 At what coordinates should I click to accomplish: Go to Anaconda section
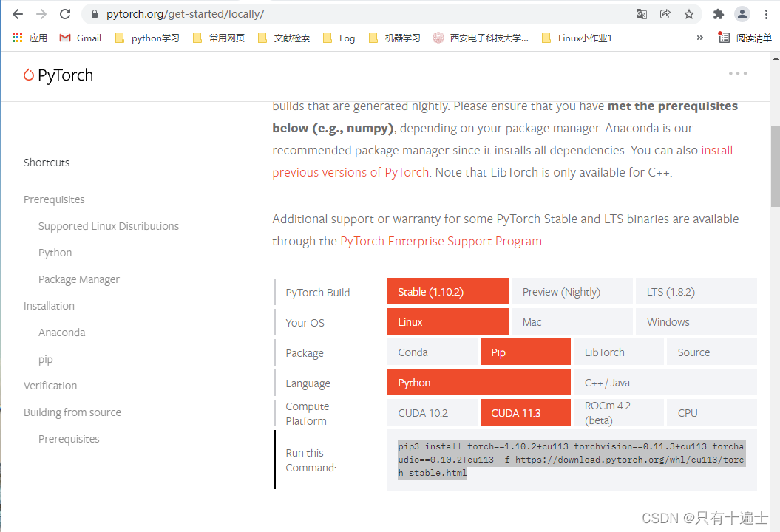pos(61,332)
